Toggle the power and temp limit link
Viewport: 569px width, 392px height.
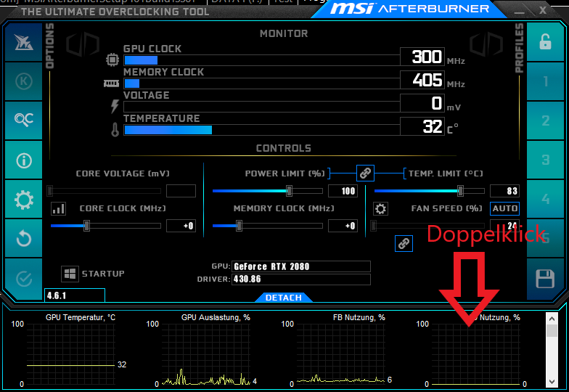point(365,173)
